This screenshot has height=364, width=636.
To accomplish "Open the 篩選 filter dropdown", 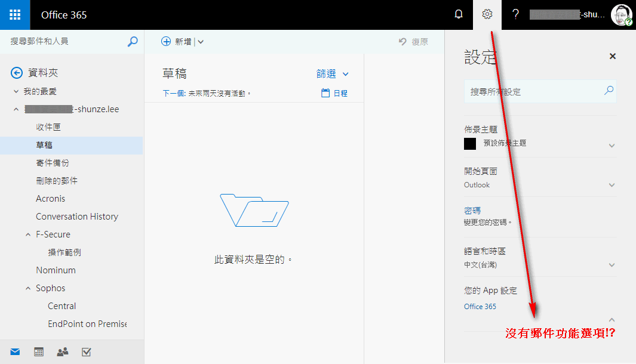I will (332, 74).
